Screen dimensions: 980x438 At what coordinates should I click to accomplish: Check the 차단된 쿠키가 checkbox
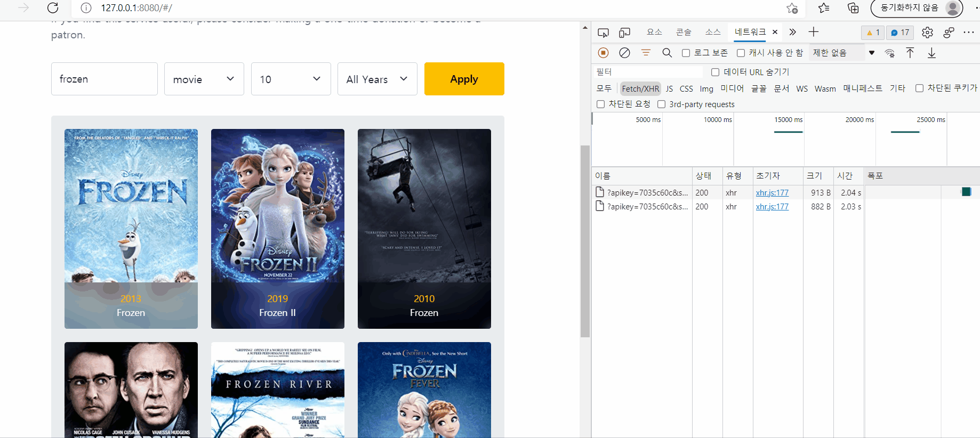[x=919, y=88]
